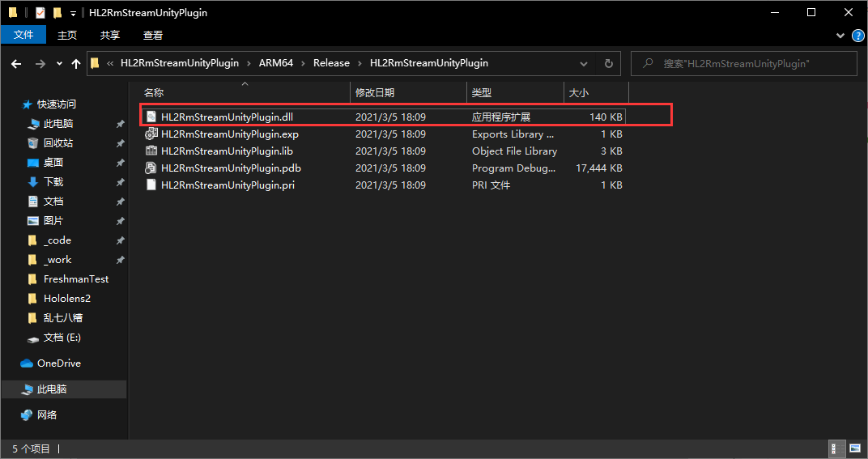Click the Back navigation arrow
Screen dimensions: 868x459
point(16,64)
